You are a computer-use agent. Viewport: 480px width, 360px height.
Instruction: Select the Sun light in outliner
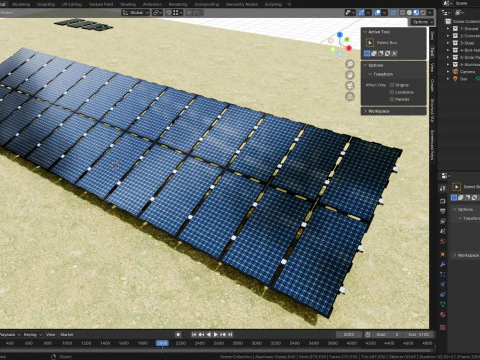pos(463,79)
